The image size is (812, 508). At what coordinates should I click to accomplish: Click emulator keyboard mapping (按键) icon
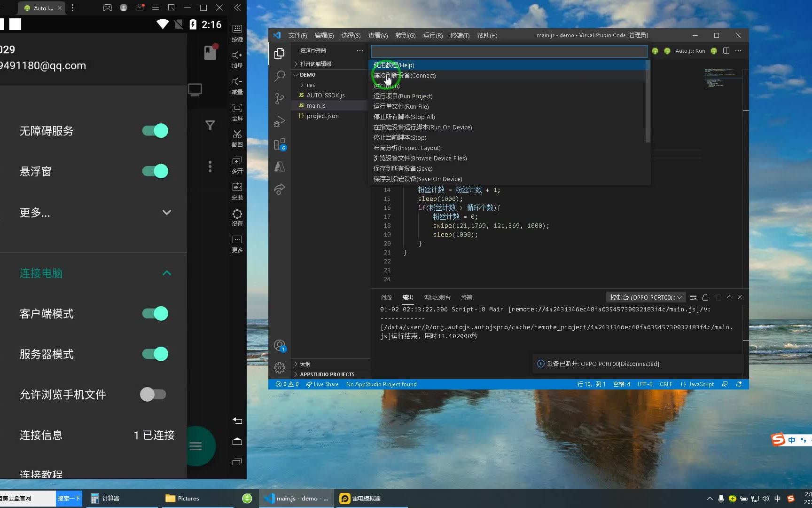[x=237, y=33]
